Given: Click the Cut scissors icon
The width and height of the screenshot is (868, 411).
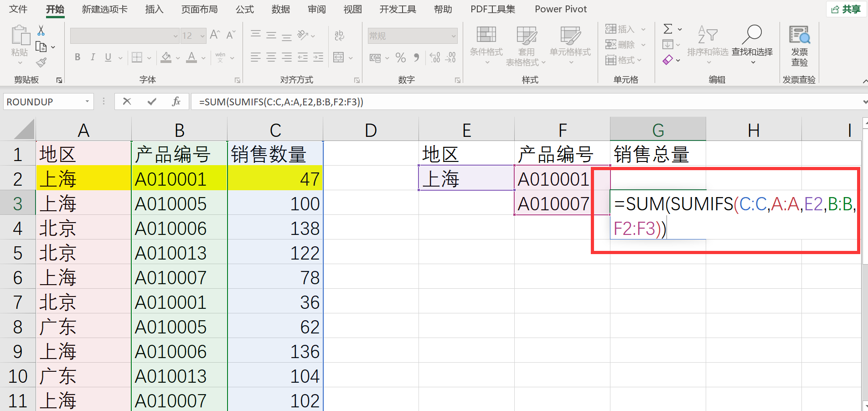Looking at the screenshot, I should click(41, 31).
